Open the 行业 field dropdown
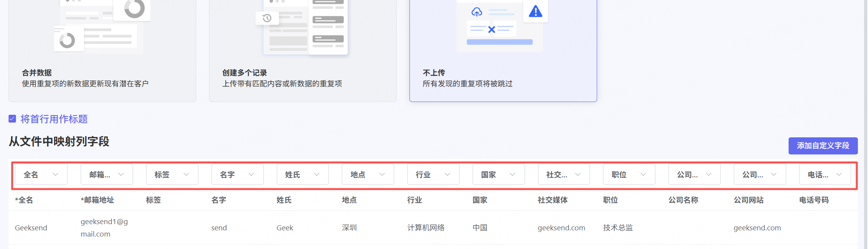 433,175
